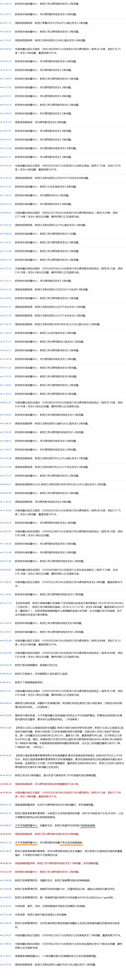Click the 22:49:43 timestamp
Viewport: 126px width, 980px height.
coord(7,582)
